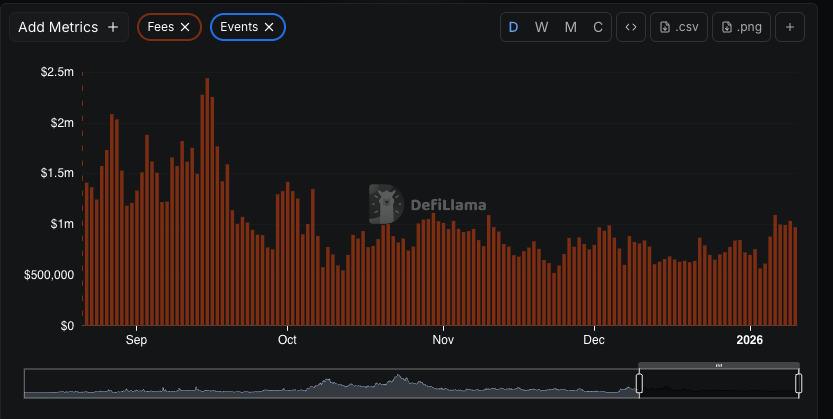Download chart image as .png
Image resolution: width=833 pixels, height=419 pixels.
tap(741, 27)
